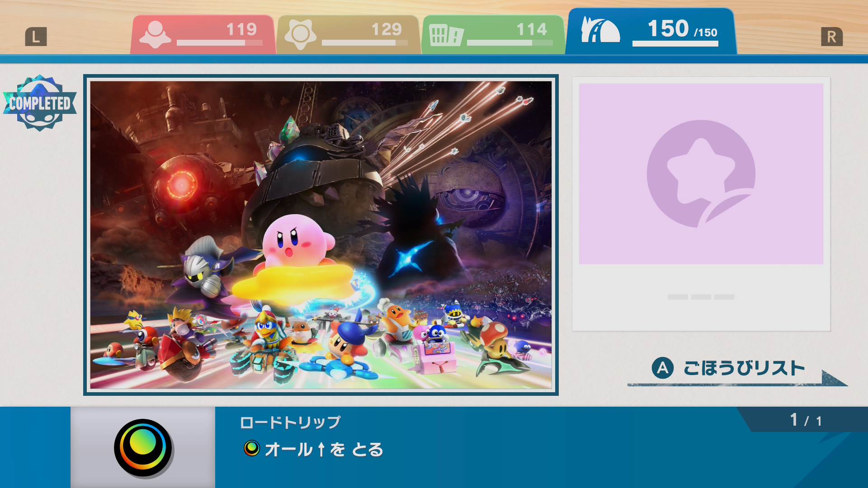This screenshot has height=488, width=868.
Task: Click the 150/150 progress bar
Action: [x=675, y=44]
